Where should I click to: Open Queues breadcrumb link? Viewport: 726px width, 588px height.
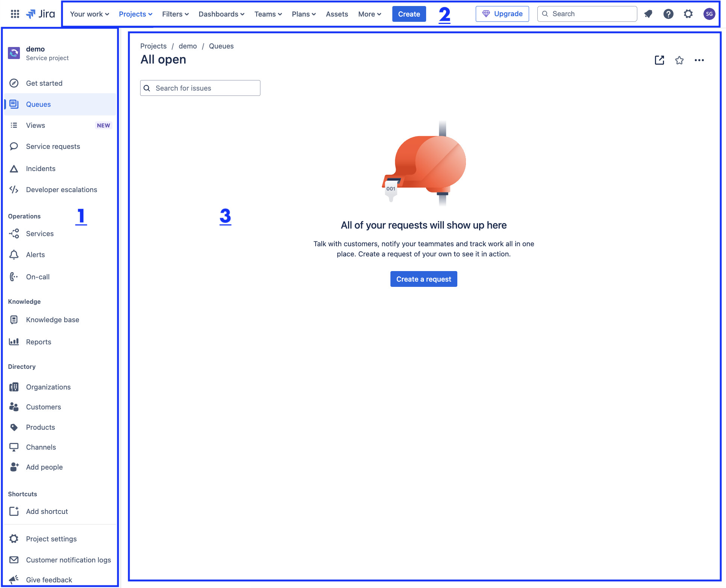tap(221, 46)
